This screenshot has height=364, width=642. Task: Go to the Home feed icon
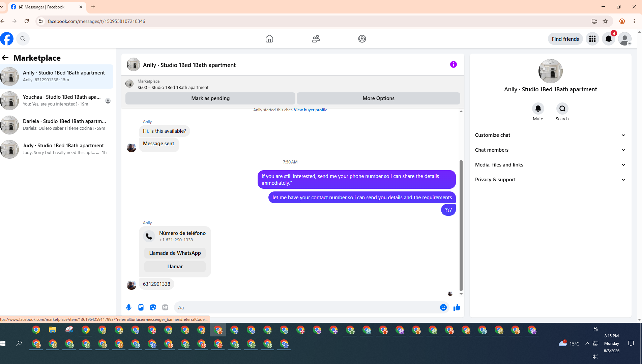[269, 39]
